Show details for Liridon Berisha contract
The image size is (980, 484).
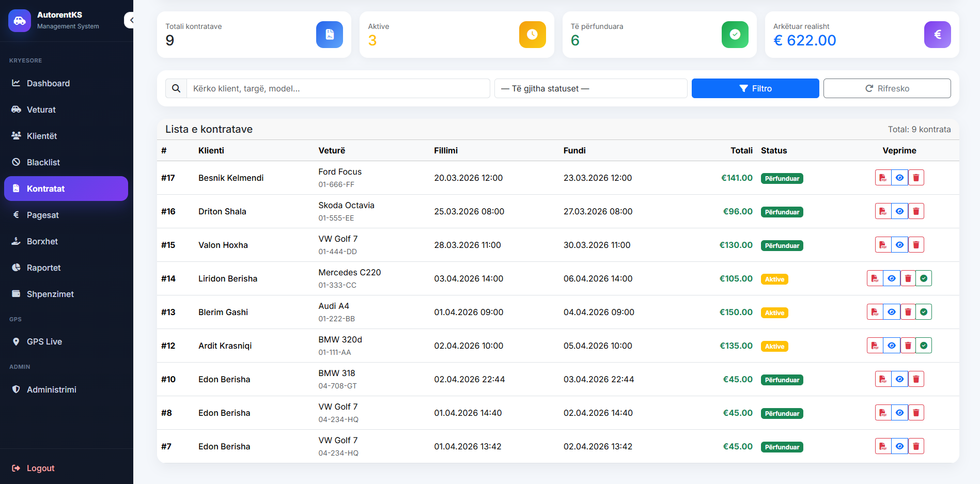click(891, 278)
